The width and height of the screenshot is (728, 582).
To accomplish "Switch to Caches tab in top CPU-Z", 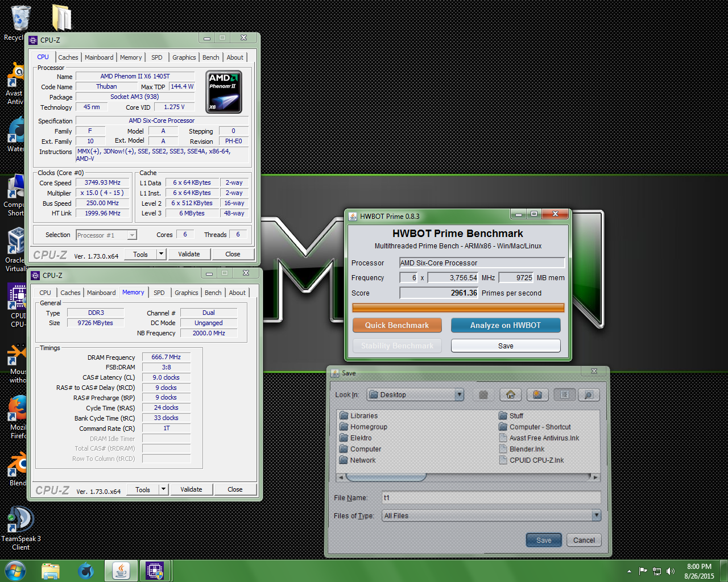I will (68, 57).
